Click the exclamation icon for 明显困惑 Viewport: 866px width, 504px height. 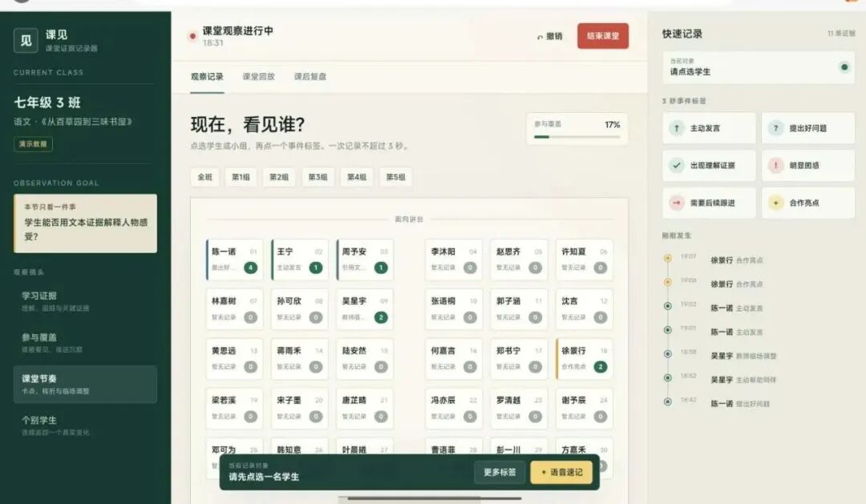pos(775,165)
